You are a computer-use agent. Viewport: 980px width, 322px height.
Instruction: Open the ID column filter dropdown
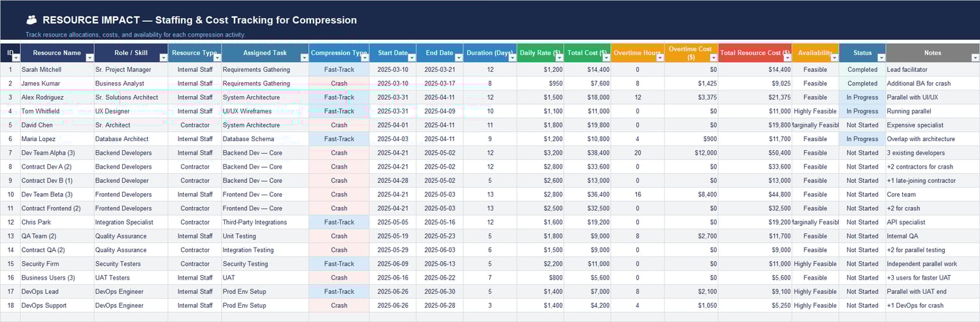tap(16, 57)
